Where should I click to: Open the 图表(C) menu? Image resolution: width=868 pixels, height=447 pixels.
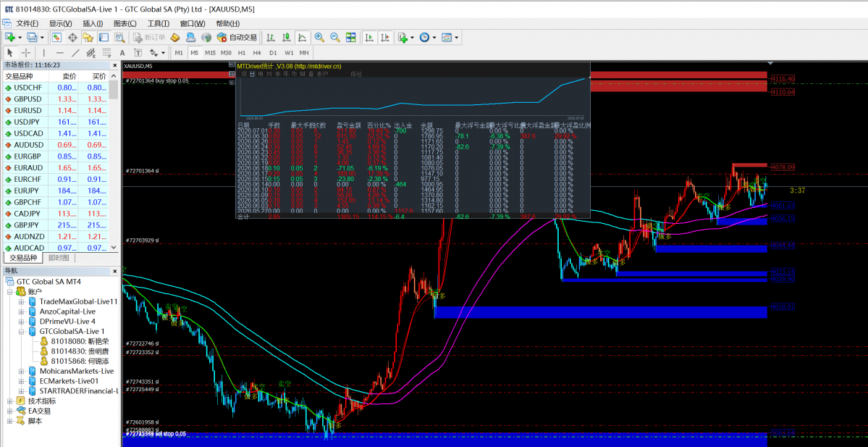pyautogui.click(x=125, y=23)
